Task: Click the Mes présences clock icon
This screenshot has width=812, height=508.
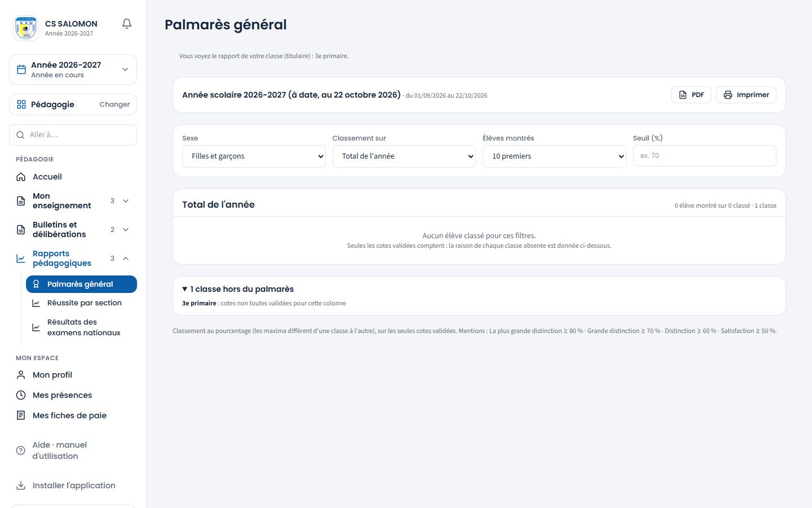Action: [x=21, y=395]
